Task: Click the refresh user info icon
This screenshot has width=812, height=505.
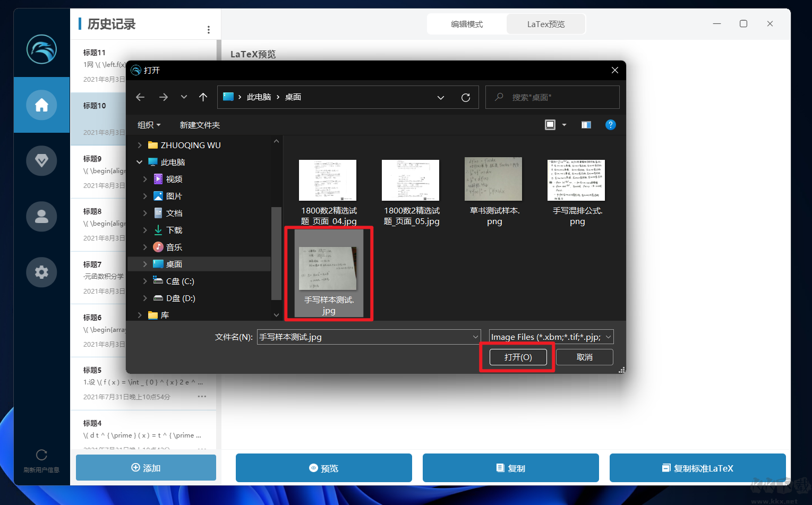Action: [41, 455]
